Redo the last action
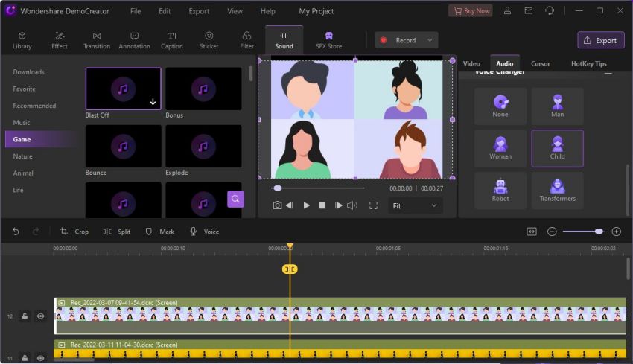633x364 pixels. coord(36,232)
